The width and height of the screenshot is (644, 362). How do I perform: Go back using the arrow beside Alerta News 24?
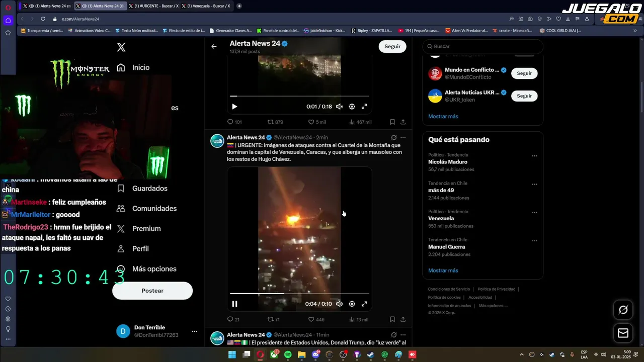pyautogui.click(x=214, y=46)
